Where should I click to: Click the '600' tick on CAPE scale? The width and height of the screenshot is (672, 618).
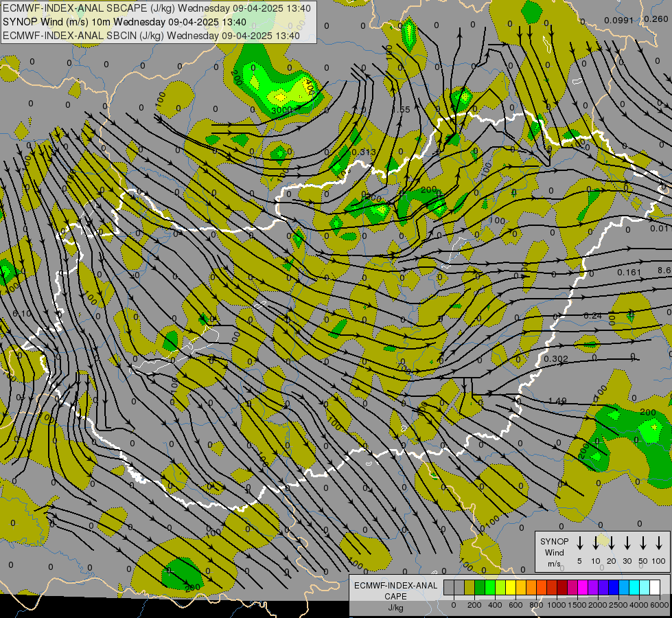click(515, 605)
